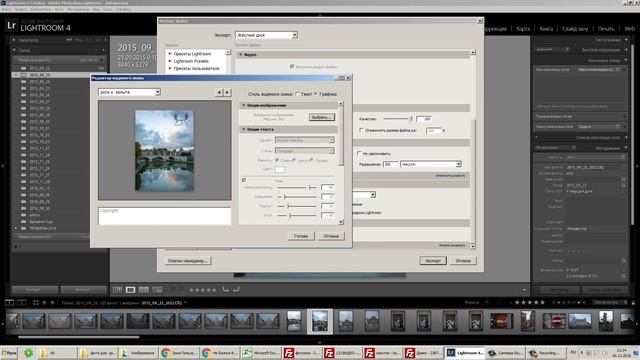Click the Copyright text field
Screen dimensions: 640x360
[x=164, y=216]
